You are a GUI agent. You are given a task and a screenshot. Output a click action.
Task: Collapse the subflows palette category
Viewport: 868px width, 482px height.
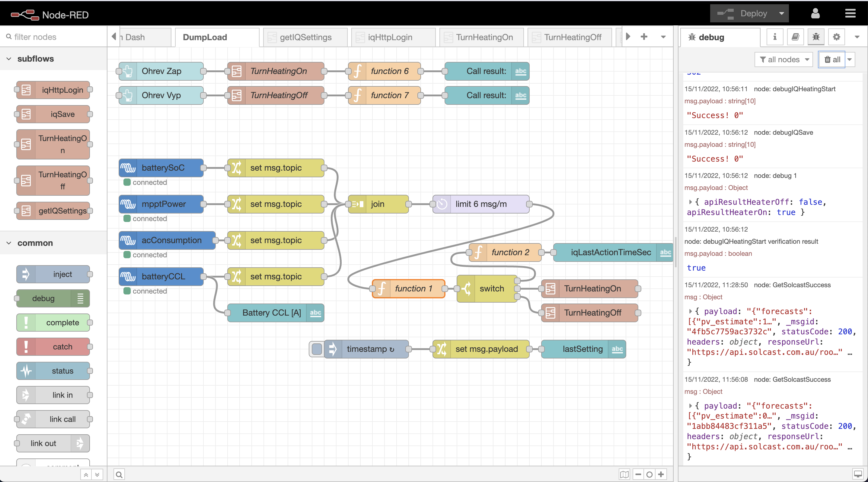click(x=9, y=59)
